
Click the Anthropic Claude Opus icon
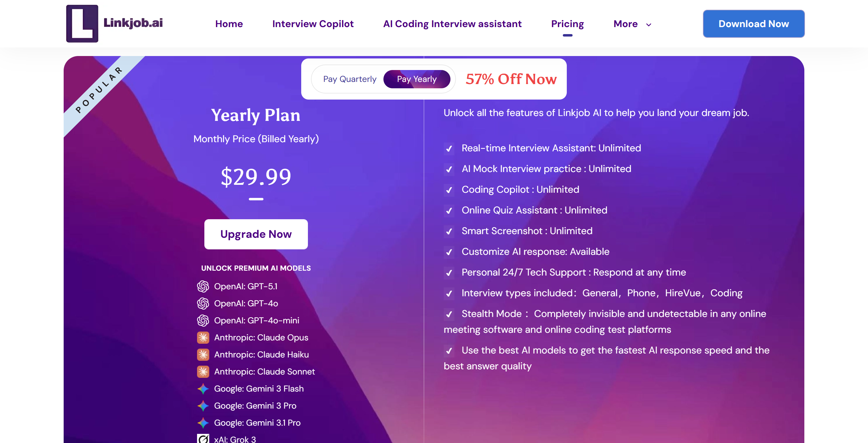click(203, 338)
